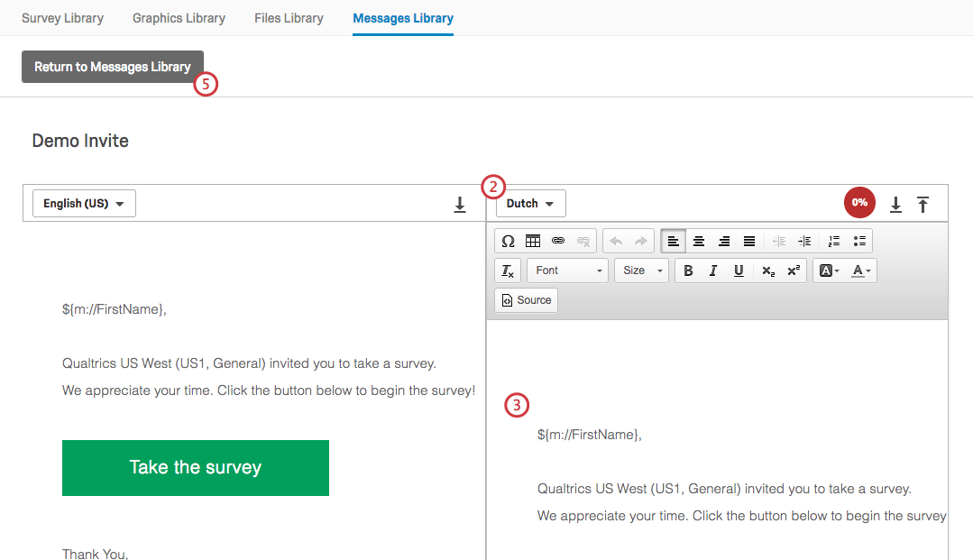Apply subscript formatting
The width and height of the screenshot is (973, 560).
point(767,270)
